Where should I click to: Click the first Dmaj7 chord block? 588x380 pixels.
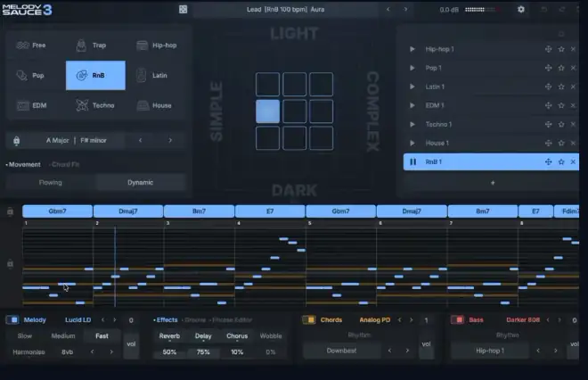click(x=128, y=211)
